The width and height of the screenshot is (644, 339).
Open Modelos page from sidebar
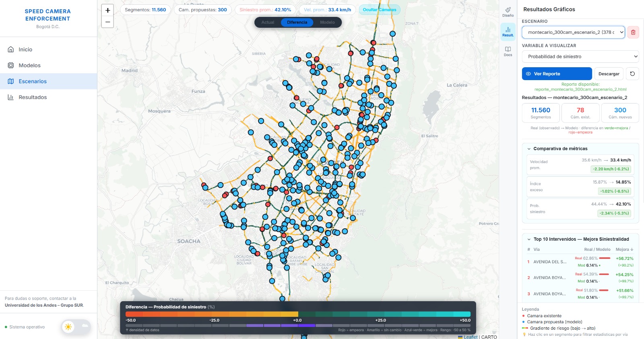(29, 65)
